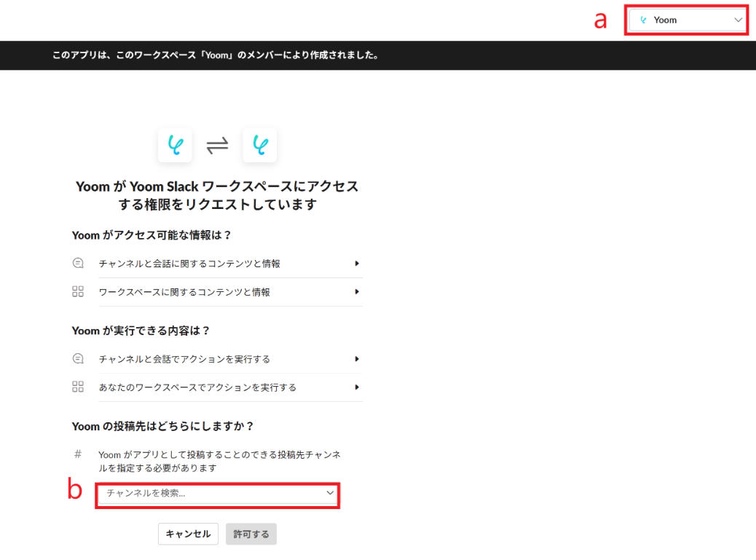Image resolution: width=756 pixels, height=560 pixels.
Task: Expand チャンネルと会話でアクションを実行する row
Action: tap(230, 359)
